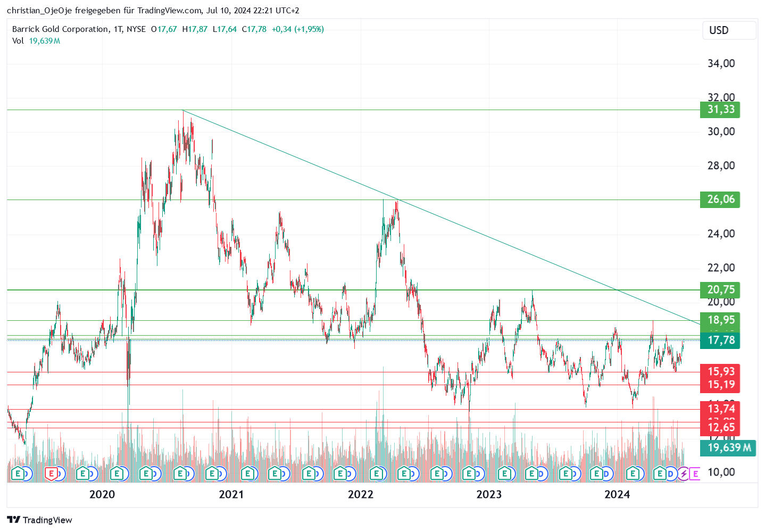
Task: Click the current price label 17,78
Action: point(720,340)
